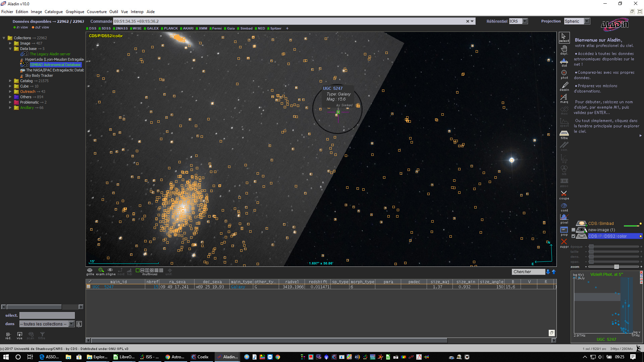Toggle the SDSS survey bookmark
644x362 pixels.
(x=105, y=28)
